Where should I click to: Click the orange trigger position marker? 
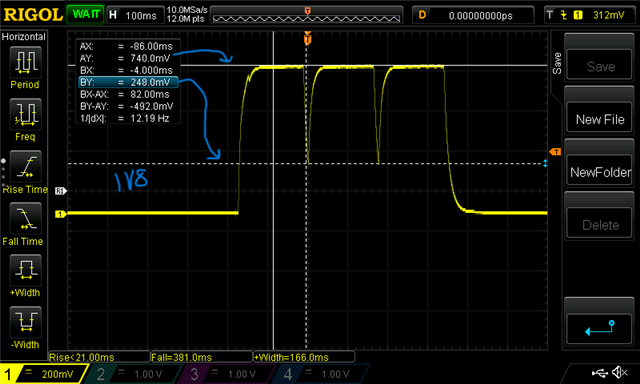pos(307,39)
